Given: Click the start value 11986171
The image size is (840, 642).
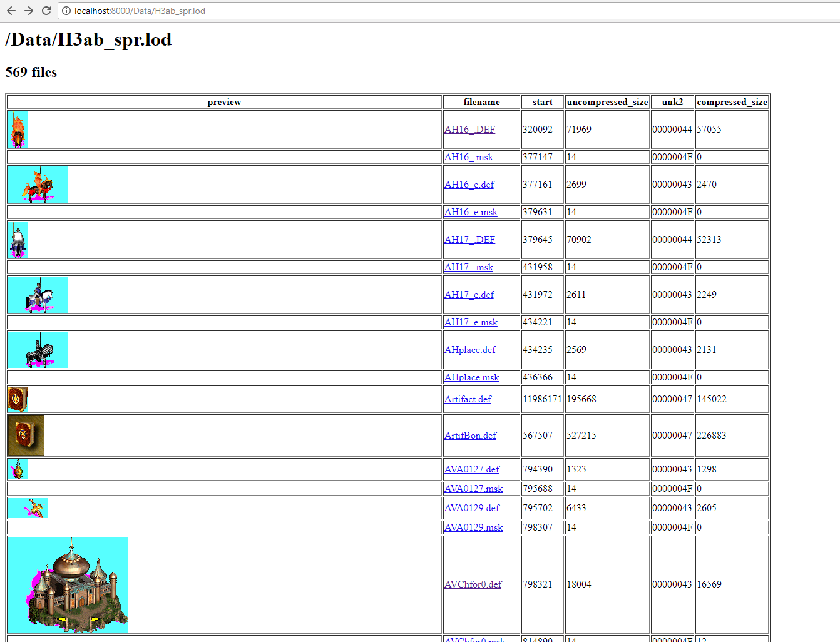Looking at the screenshot, I should pos(542,399).
